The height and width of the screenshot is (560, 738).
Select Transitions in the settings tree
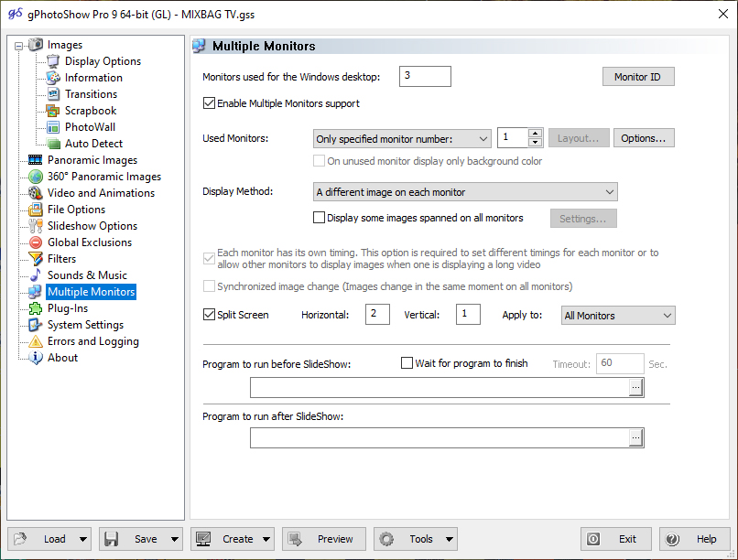(91, 94)
